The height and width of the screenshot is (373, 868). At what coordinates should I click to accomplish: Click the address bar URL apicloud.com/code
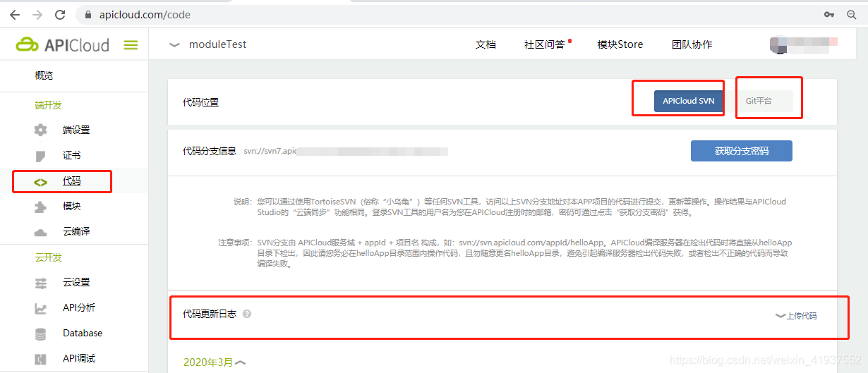(144, 14)
